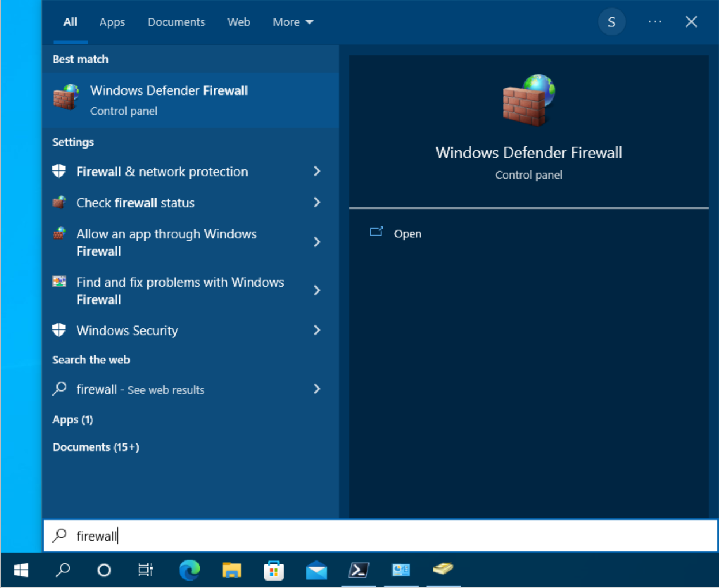Open Mail from the taskbar
The width and height of the screenshot is (719, 588).
(316, 570)
